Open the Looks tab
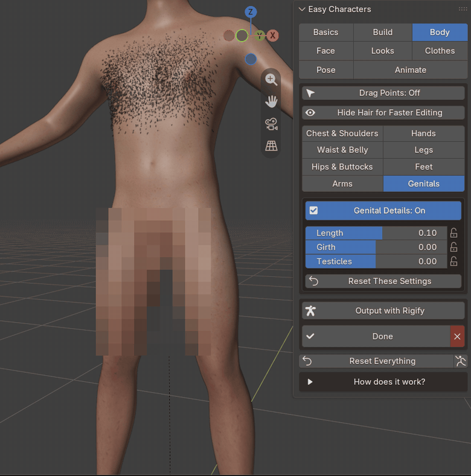Viewport: 471px width, 476px height. click(x=383, y=51)
